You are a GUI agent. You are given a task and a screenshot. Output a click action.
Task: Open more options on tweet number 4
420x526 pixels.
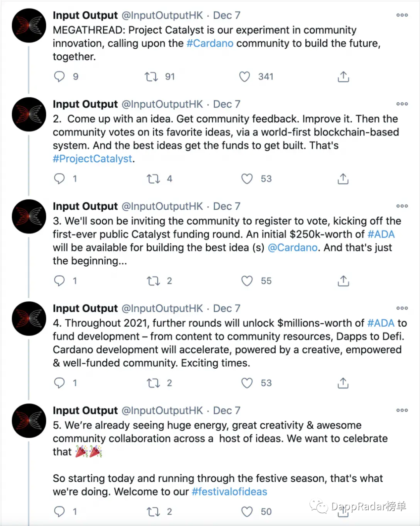point(402,308)
